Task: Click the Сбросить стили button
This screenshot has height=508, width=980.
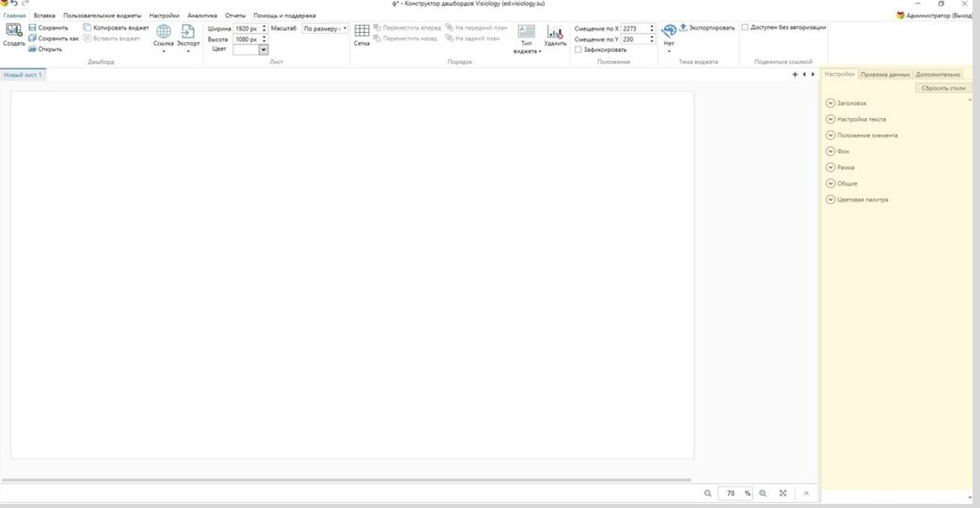Action: [943, 88]
